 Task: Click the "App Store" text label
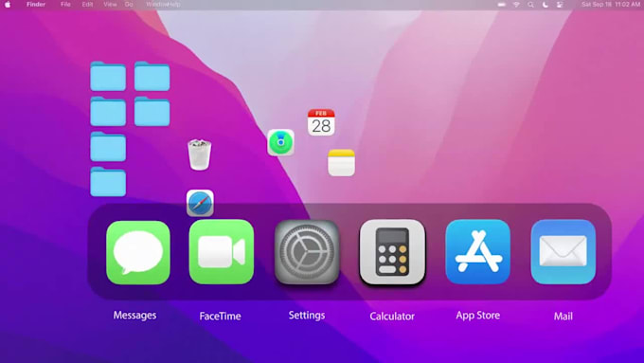477,316
